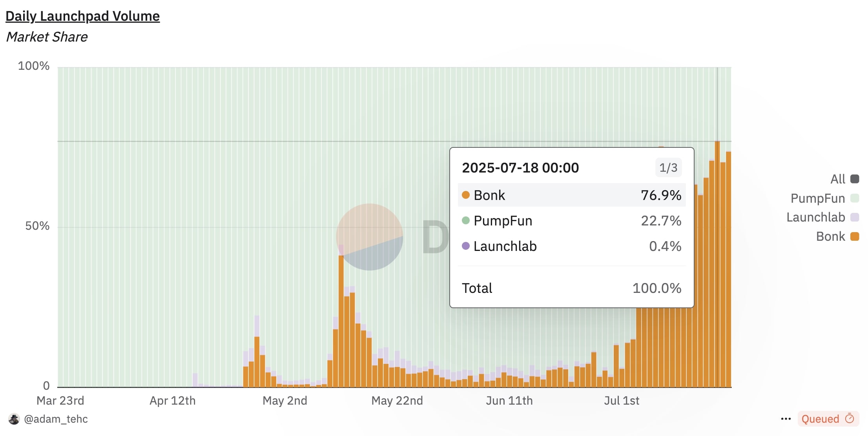Click the Jul 1st axis label
This screenshot has height=436, width=868.
(622, 401)
